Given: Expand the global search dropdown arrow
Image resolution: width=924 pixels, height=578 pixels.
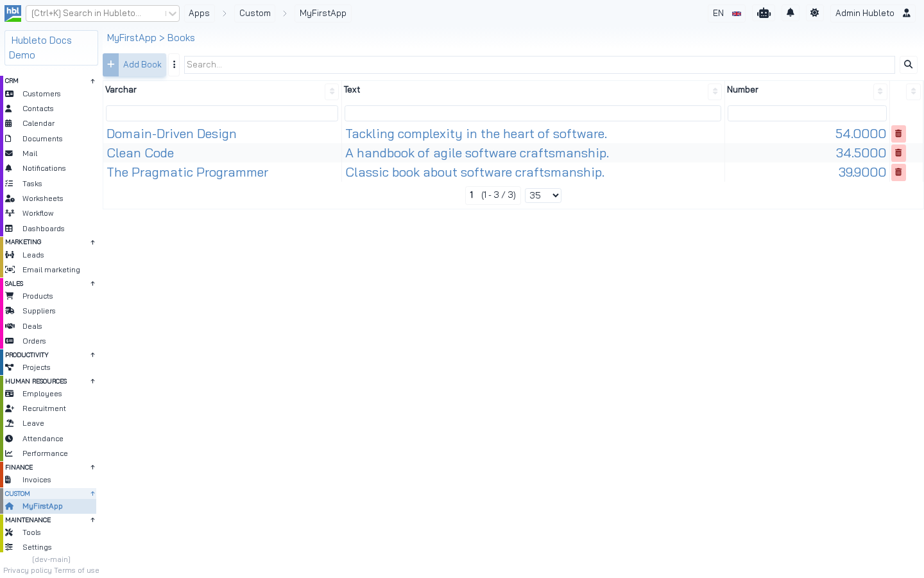Looking at the screenshot, I should pos(172,13).
